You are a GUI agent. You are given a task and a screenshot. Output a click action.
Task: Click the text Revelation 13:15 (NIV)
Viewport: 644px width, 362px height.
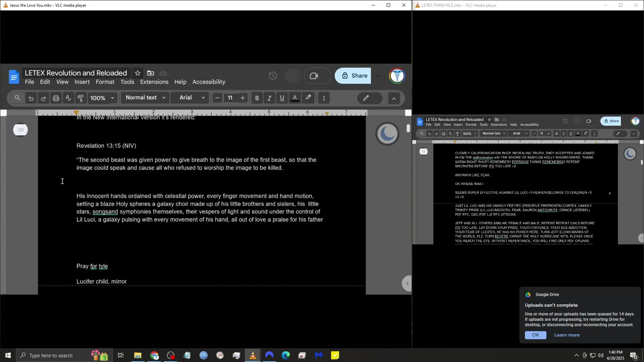click(106, 146)
